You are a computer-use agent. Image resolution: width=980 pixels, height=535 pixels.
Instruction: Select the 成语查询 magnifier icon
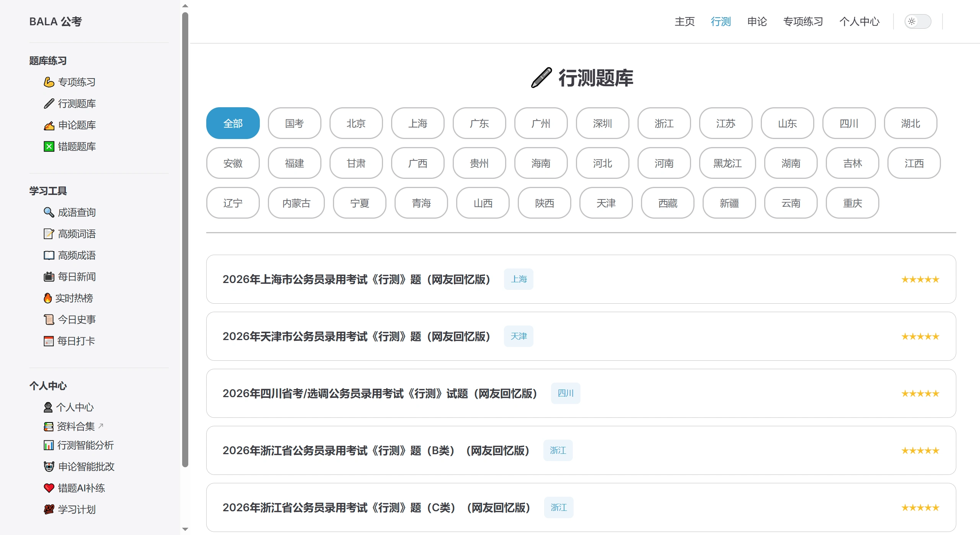[49, 212]
